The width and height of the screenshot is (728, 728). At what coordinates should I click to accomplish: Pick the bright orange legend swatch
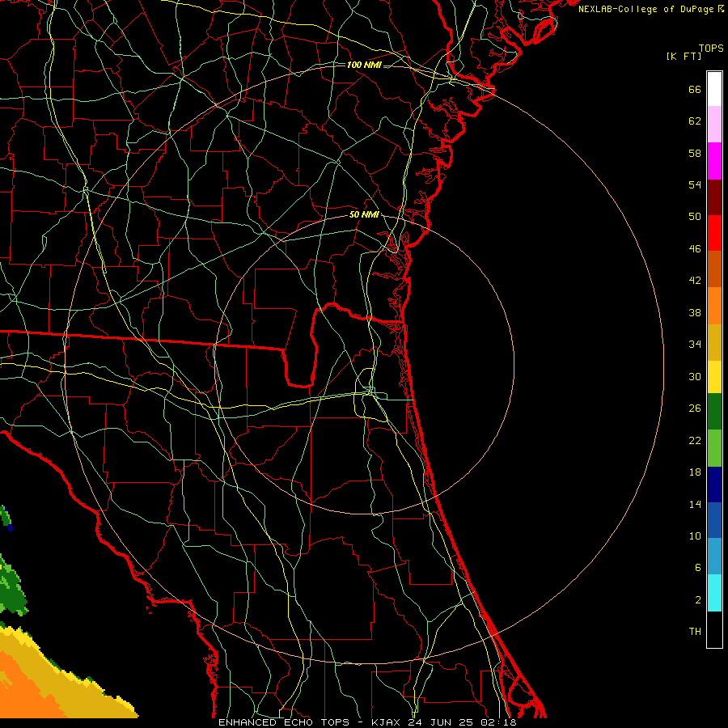[x=714, y=306]
